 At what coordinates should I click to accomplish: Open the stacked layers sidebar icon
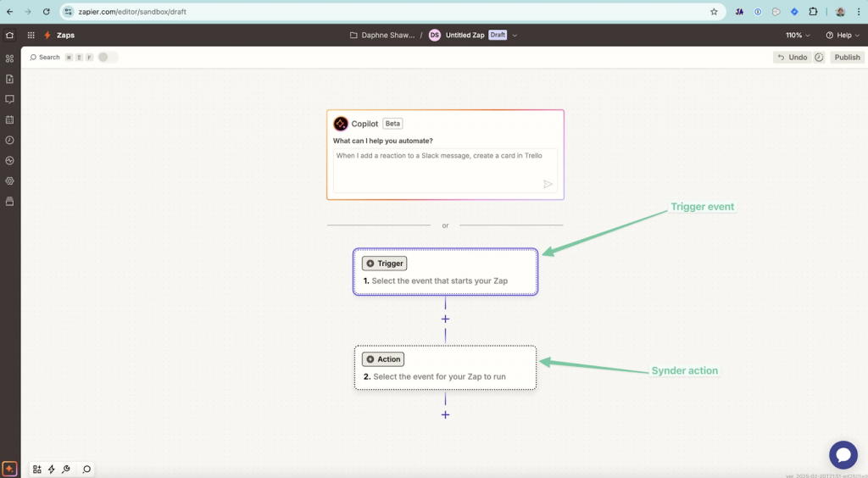point(9,202)
